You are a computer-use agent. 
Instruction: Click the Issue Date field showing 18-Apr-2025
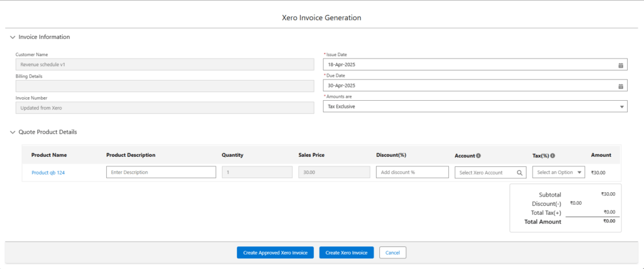[x=475, y=65]
